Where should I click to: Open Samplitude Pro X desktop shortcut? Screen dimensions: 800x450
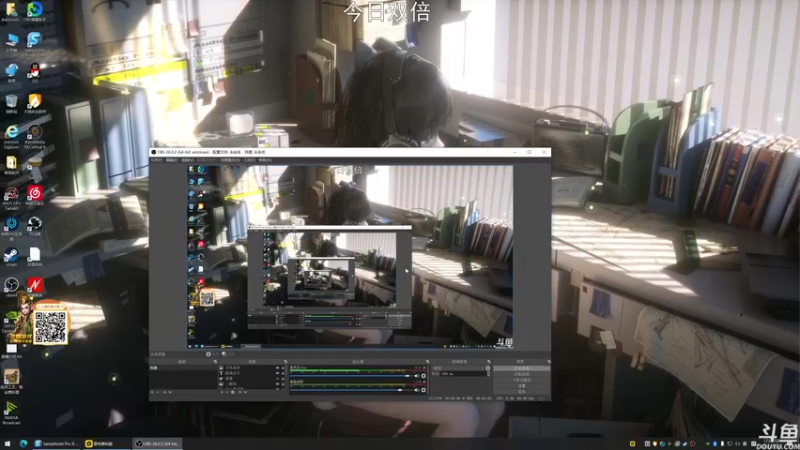click(x=35, y=41)
